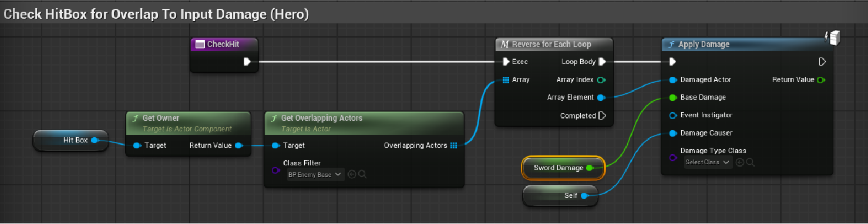
Task: Click the Loop Body output exec pin
Action: [602, 62]
